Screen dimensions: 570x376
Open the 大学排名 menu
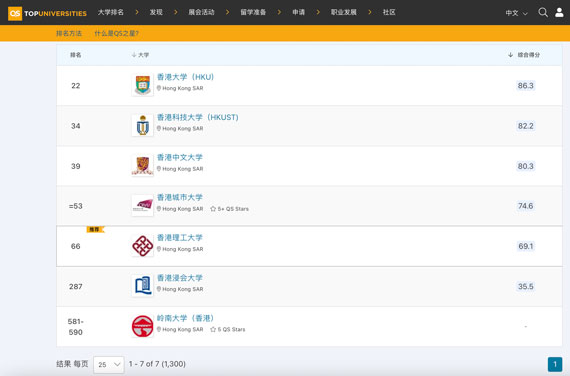click(x=111, y=12)
